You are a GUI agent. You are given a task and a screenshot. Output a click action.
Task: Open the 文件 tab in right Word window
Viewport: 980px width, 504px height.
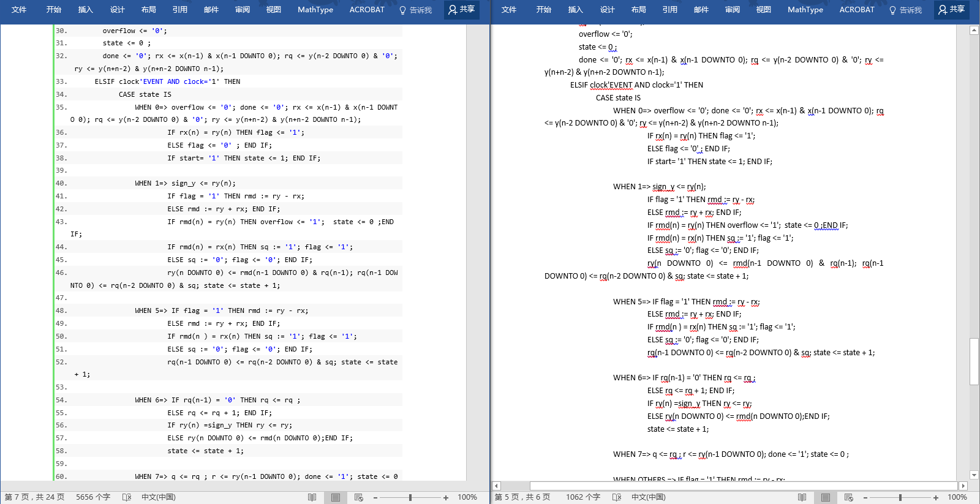point(509,10)
